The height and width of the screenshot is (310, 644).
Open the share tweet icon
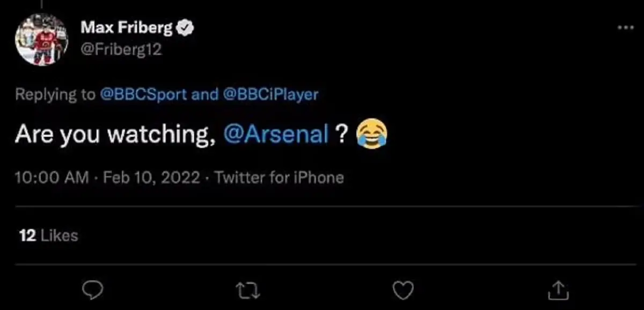click(558, 291)
